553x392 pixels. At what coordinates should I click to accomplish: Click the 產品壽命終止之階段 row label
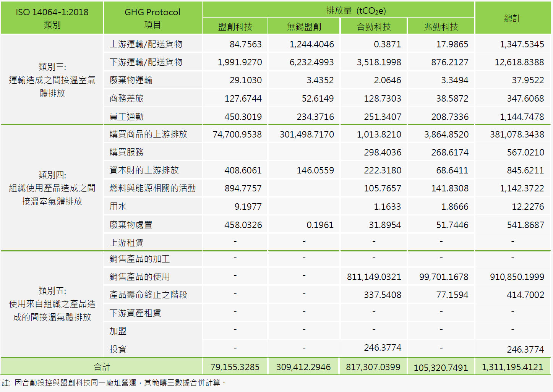148,295
